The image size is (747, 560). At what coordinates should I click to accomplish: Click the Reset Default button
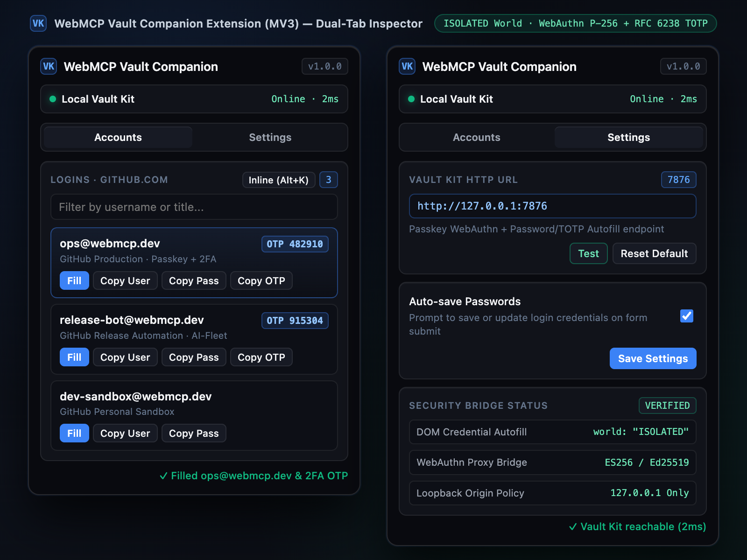654,253
